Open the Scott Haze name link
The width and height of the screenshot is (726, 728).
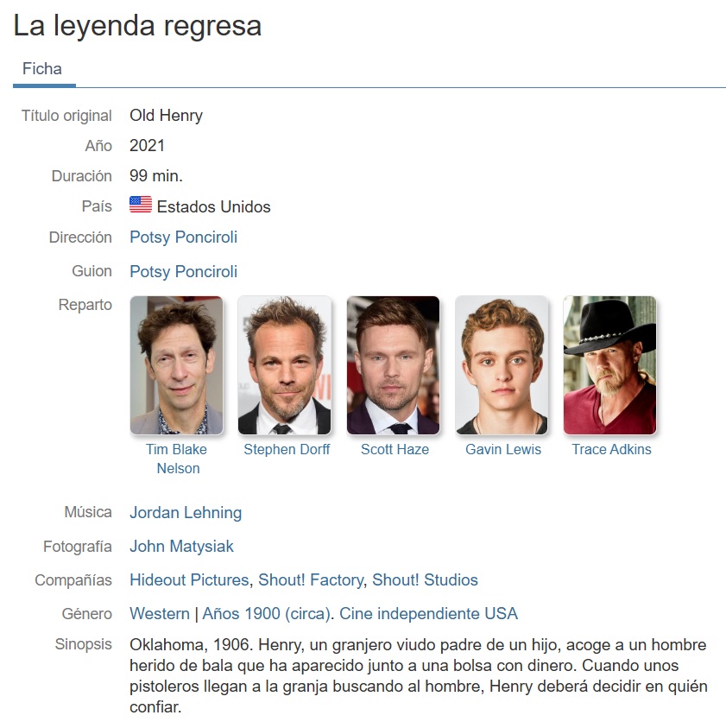tap(395, 449)
